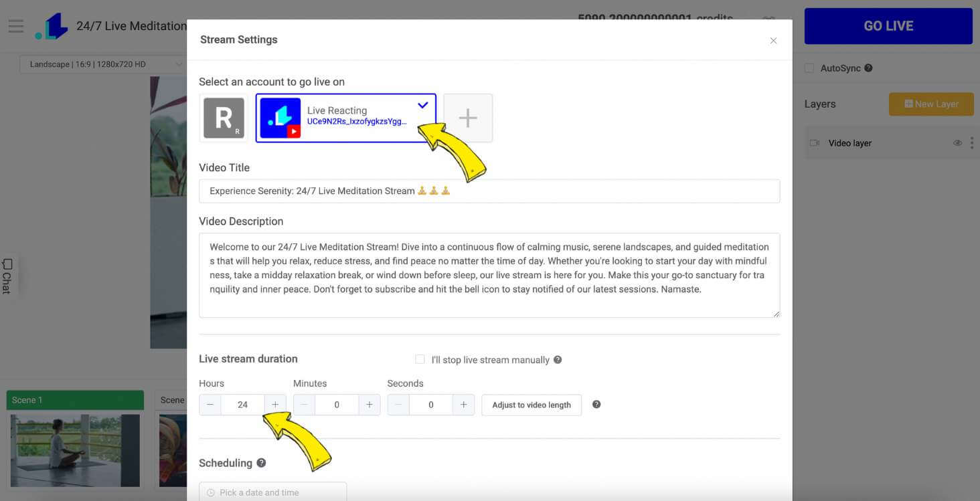
Task: Decrease the Hours value
Action: click(x=210, y=405)
